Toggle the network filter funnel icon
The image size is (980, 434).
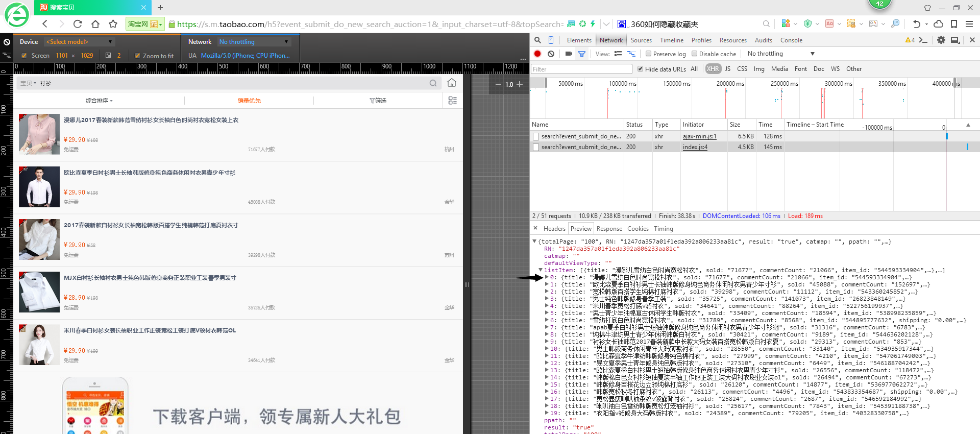pyautogui.click(x=582, y=54)
